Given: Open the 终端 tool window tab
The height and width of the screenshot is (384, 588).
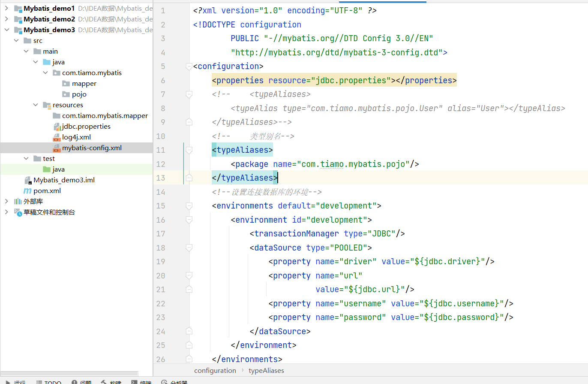Looking at the screenshot, I should point(141,381).
